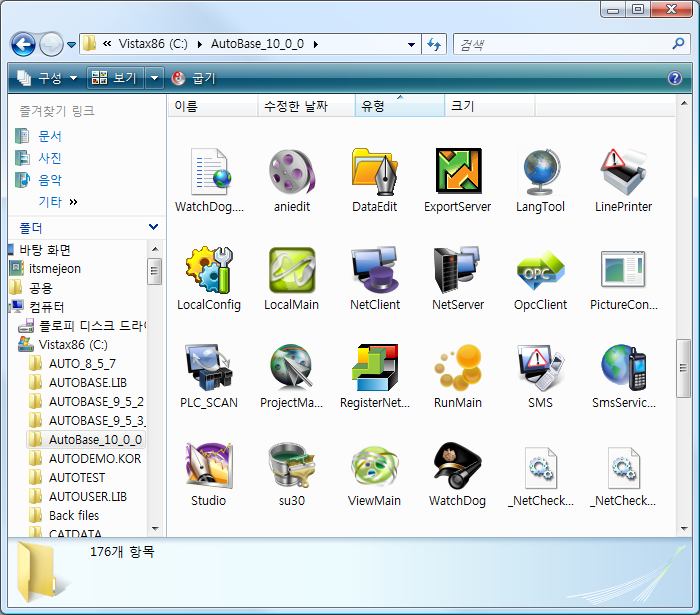Click the file list vertical scrollbar thumb
Viewport: 700px width, 615px height.
(683, 370)
